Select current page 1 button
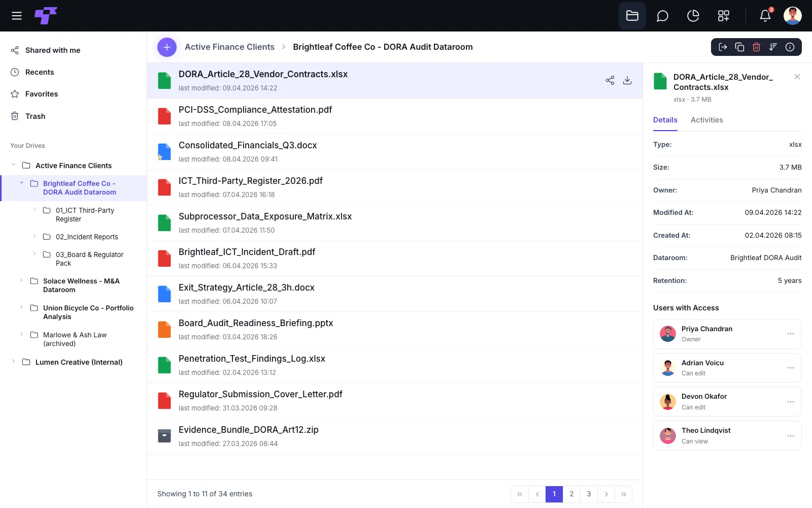The width and height of the screenshot is (812, 508). 554,494
